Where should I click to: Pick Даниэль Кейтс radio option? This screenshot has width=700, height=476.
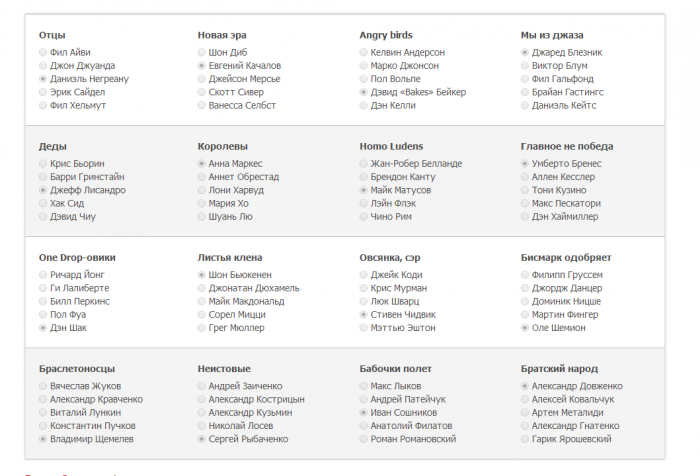pos(525,105)
